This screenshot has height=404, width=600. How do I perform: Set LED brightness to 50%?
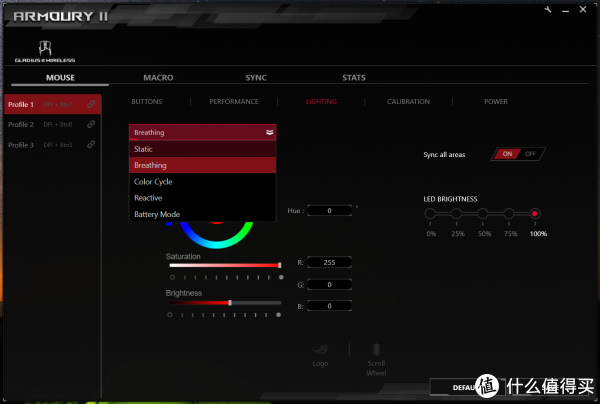tap(483, 213)
